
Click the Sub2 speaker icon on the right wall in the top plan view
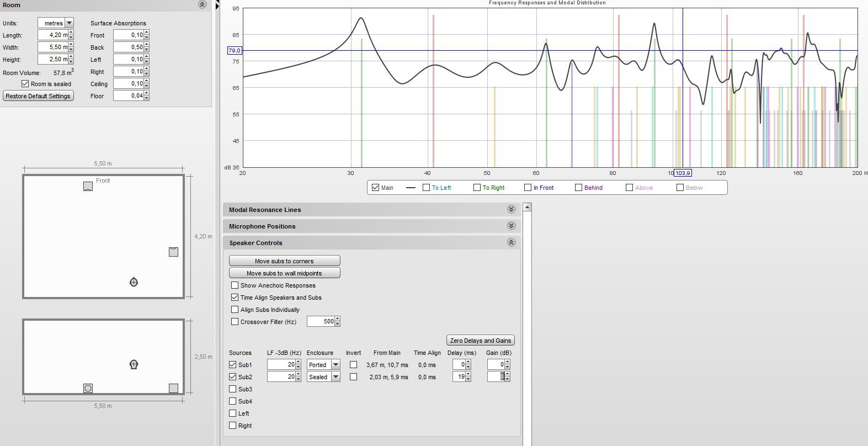coord(173,252)
